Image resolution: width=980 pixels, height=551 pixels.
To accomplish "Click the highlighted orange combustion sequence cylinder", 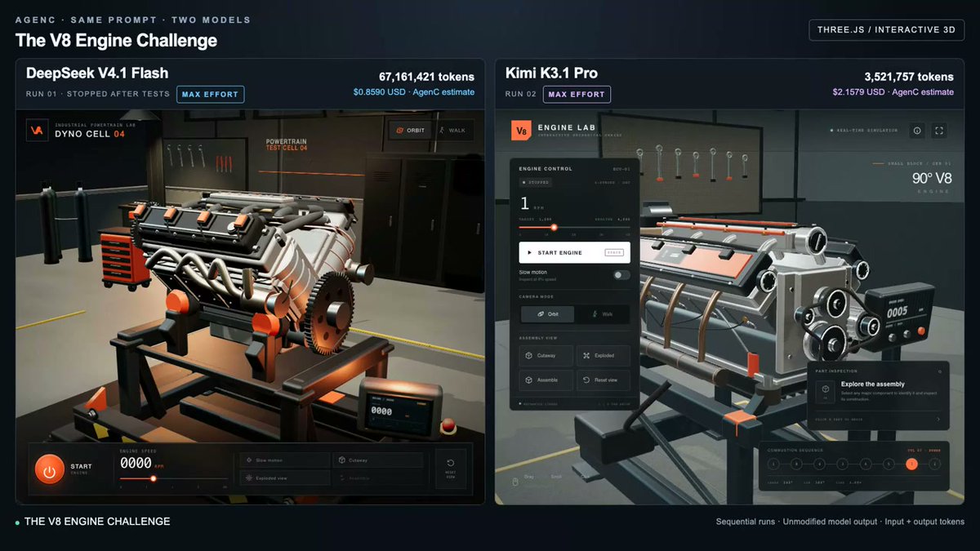I will 911,464.
